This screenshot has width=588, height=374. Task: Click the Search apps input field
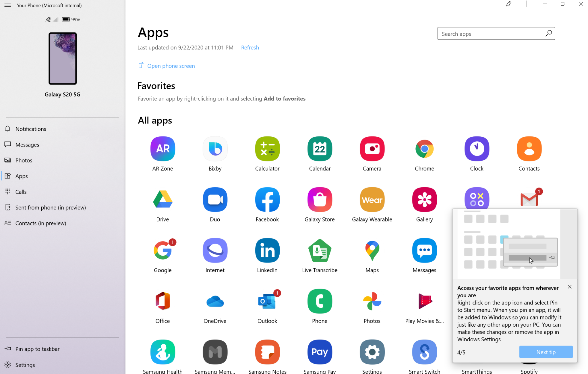tap(491, 34)
